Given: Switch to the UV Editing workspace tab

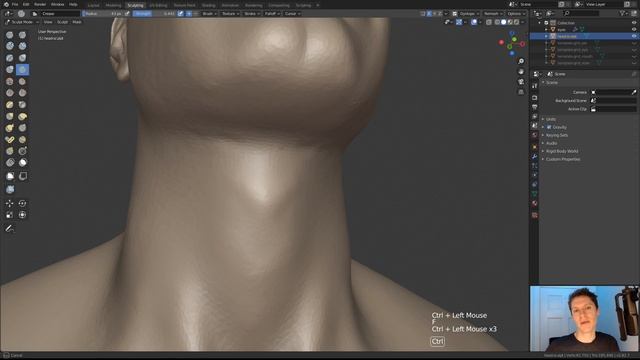Looking at the screenshot, I should 158,5.
